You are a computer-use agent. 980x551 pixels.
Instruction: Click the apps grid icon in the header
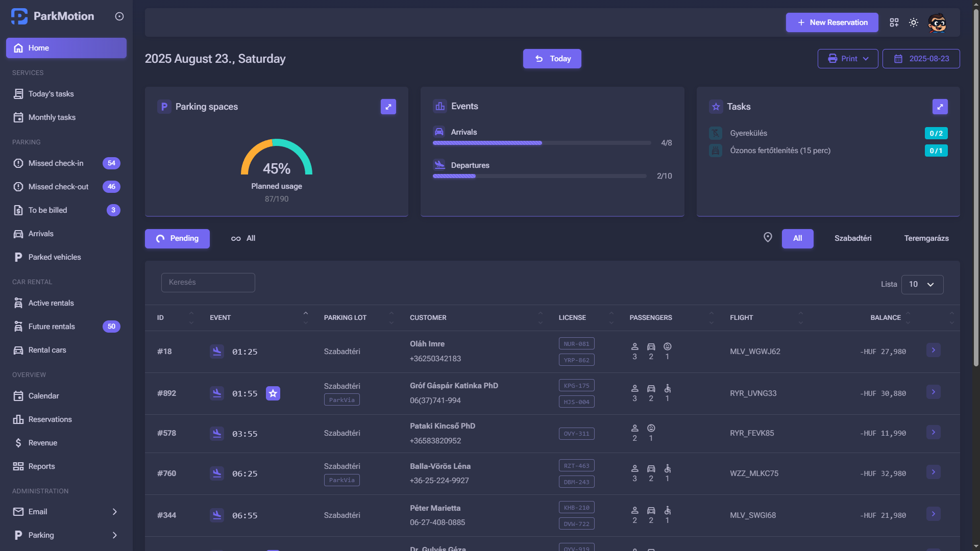coord(894,22)
